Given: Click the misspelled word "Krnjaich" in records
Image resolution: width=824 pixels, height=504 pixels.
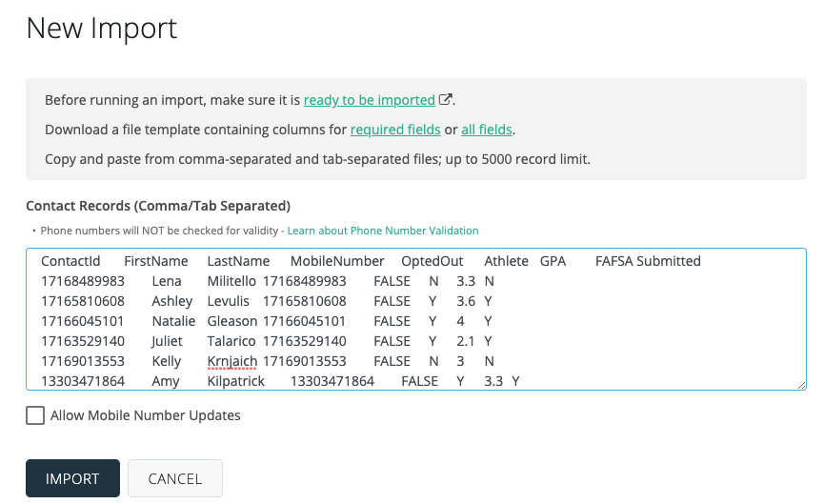Looking at the screenshot, I should click(232, 361).
